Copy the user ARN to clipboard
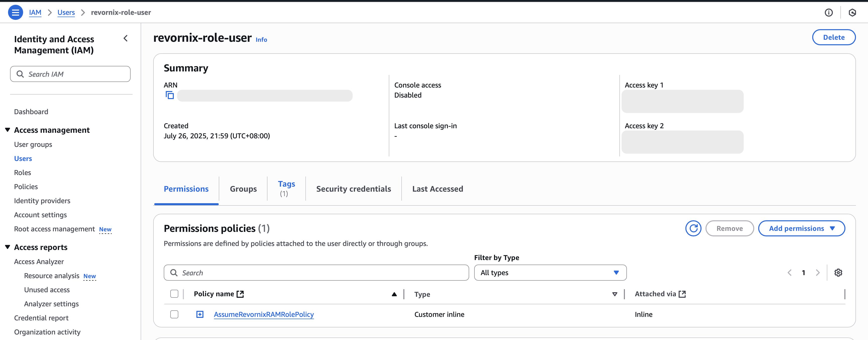The height and width of the screenshot is (340, 868). (170, 96)
